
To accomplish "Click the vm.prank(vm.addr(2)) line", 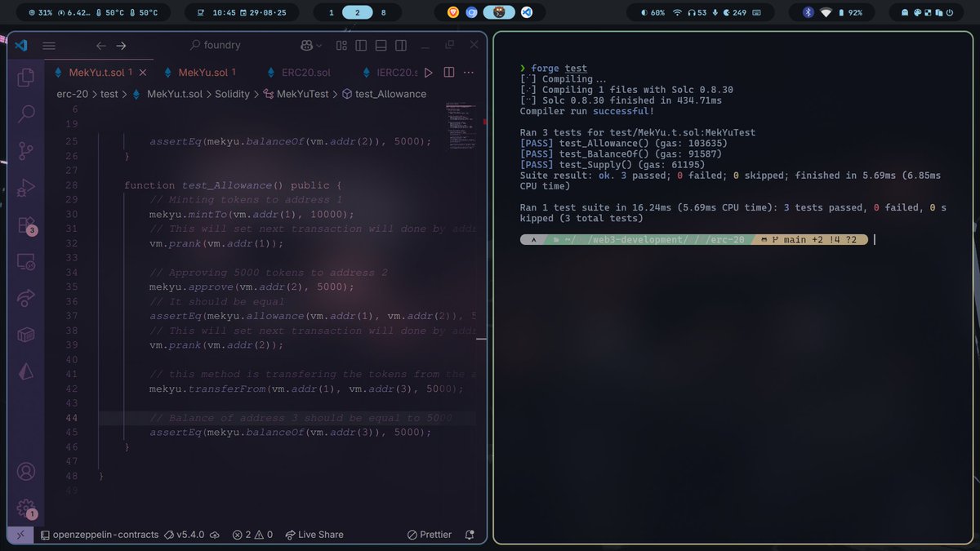I will [216, 345].
